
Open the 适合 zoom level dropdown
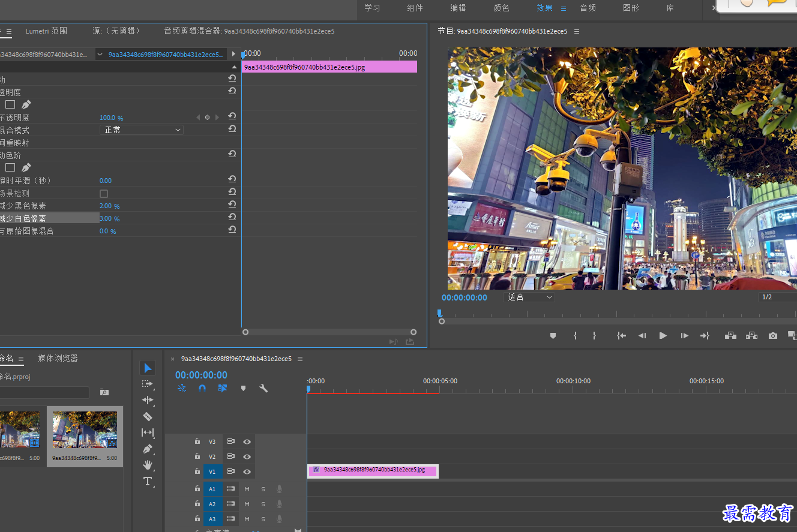tap(529, 297)
